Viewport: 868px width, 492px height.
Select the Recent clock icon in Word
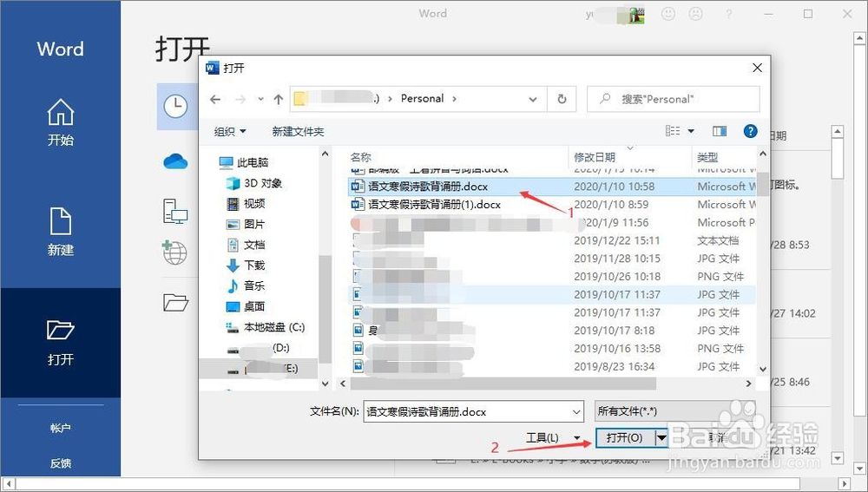coord(176,106)
